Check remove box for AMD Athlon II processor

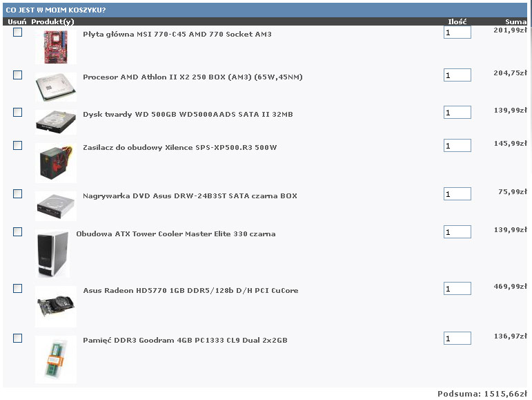coord(18,75)
